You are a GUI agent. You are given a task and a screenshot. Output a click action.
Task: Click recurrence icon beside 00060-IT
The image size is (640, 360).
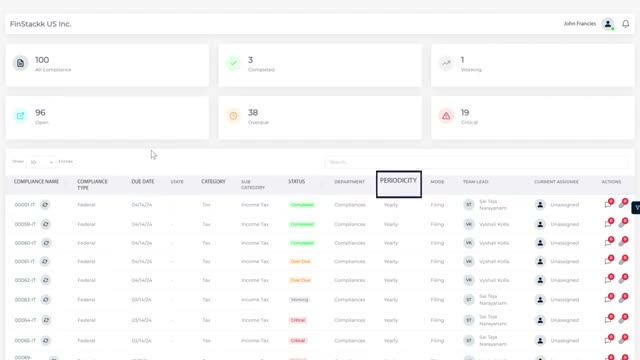coord(46,243)
